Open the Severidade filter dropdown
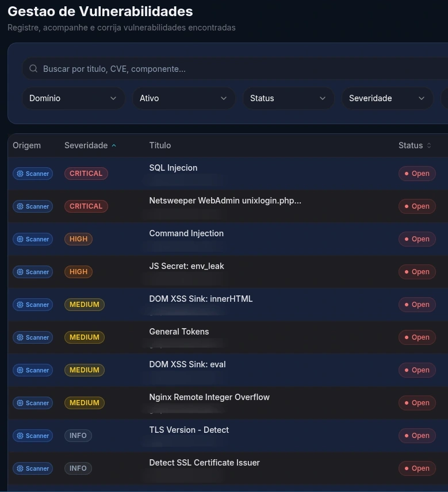Screen dimensions: 448x492 click(x=387, y=98)
